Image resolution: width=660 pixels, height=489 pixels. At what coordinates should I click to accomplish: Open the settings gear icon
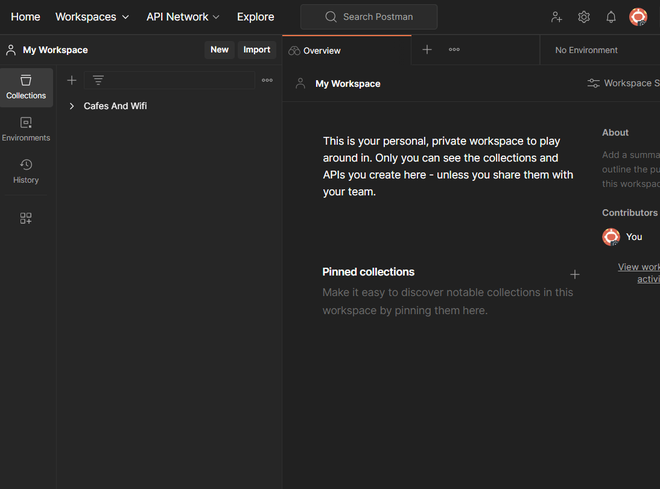coord(584,17)
